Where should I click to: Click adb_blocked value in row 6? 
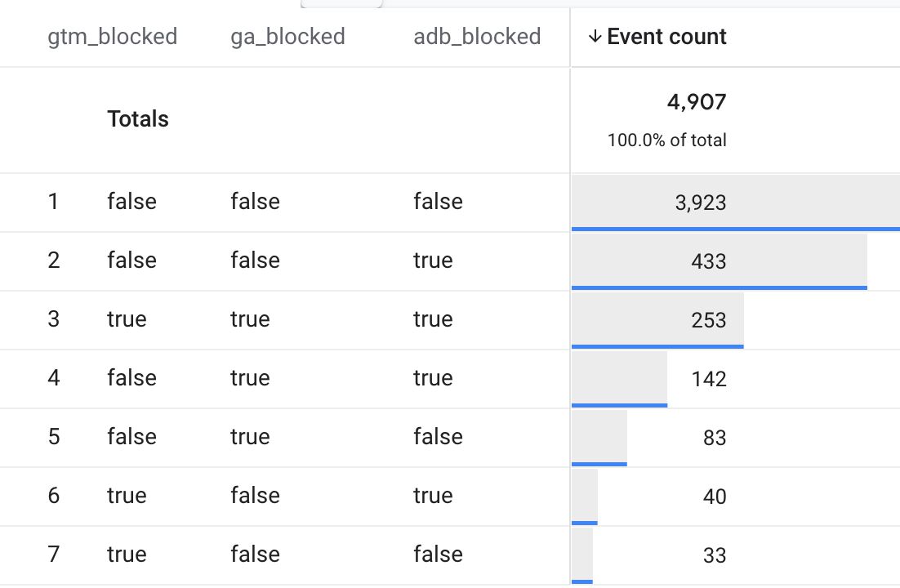click(x=433, y=496)
